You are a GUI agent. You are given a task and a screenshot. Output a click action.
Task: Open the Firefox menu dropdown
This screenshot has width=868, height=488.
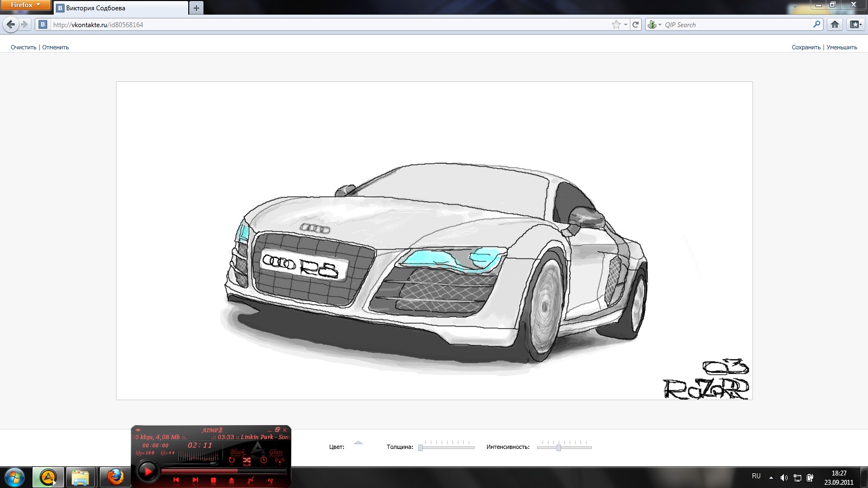25,5
